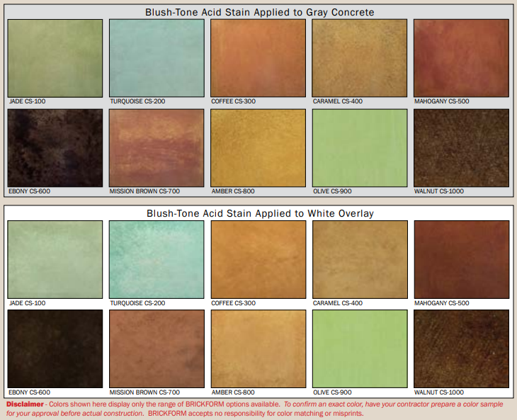Pick the Coffee CS-300 swatch on Gray Concrete
The image size is (517, 420).
coord(258,58)
